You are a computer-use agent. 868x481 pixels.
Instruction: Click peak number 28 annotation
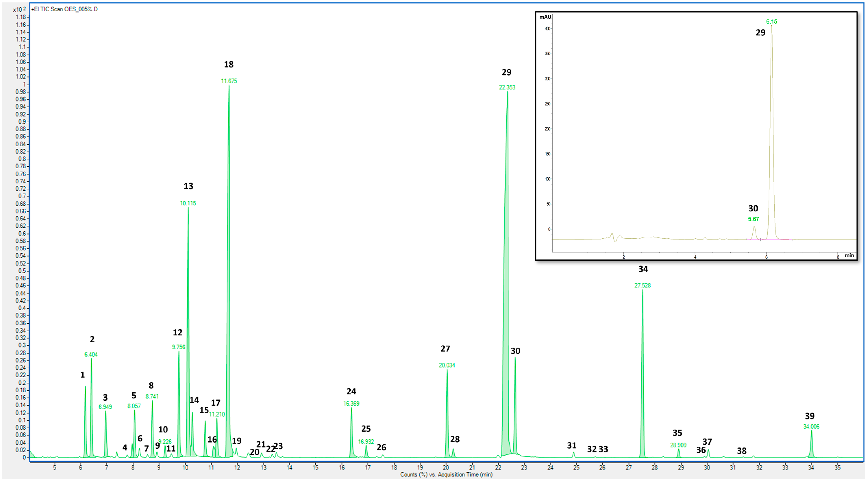click(x=455, y=439)
